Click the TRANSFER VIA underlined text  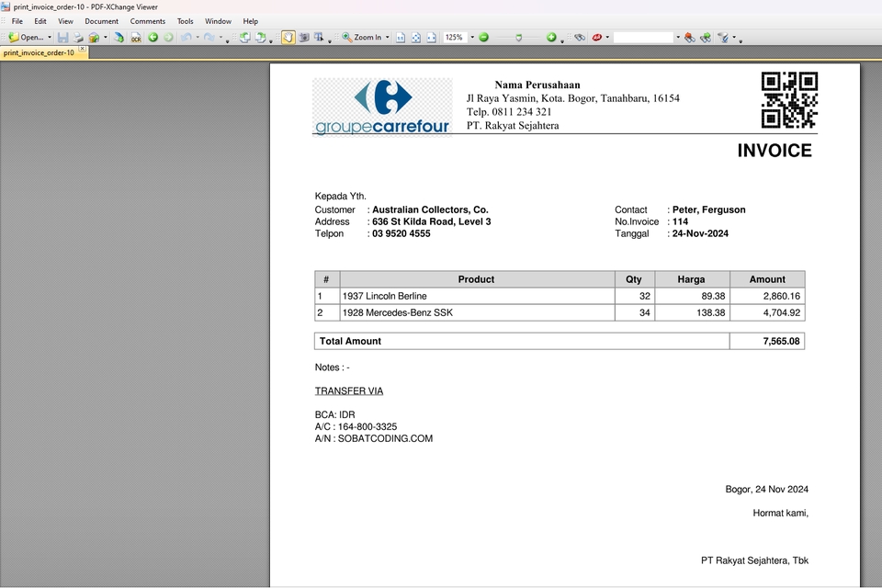(x=349, y=391)
